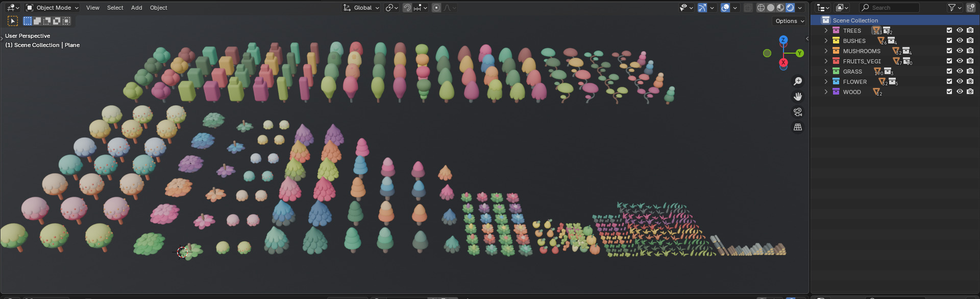Open the Add menu
This screenshot has height=299, width=980.
pos(137,8)
